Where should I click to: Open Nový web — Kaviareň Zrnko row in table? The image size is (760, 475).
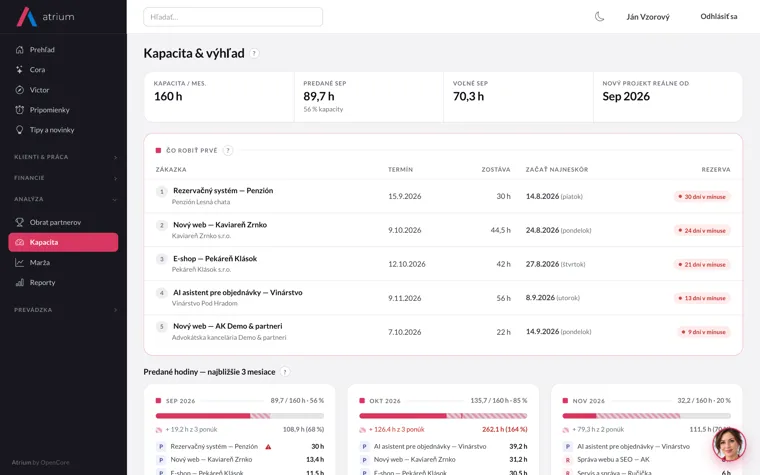pos(443,230)
